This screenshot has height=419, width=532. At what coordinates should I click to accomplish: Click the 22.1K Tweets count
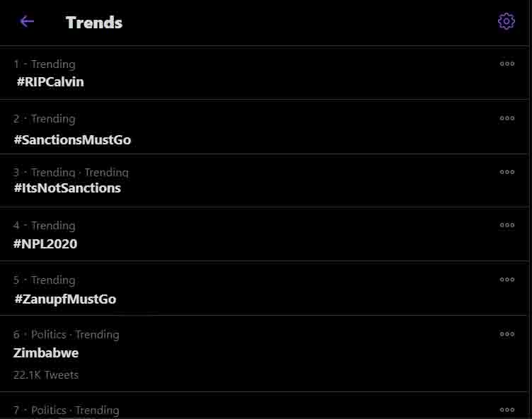click(46, 374)
